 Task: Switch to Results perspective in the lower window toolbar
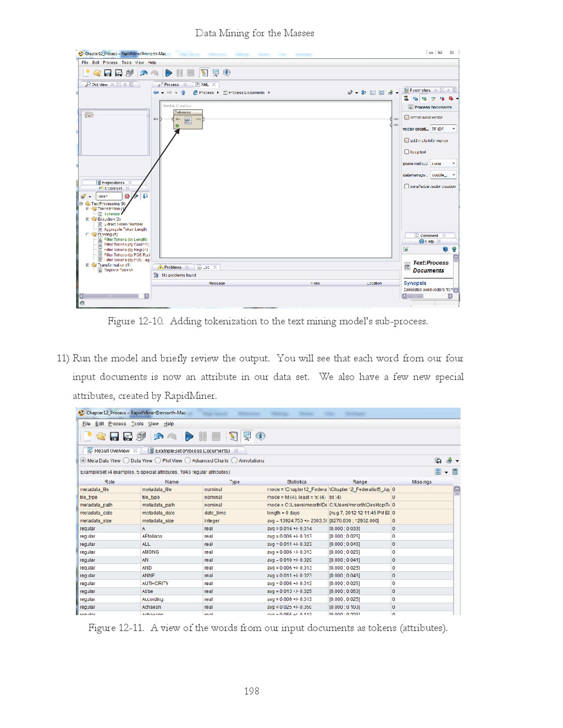[x=247, y=436]
